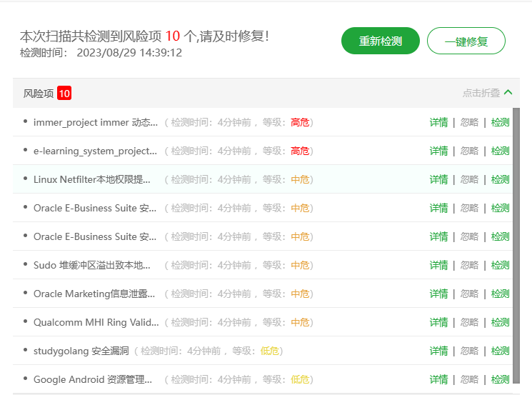Click 忽略 on Sudo 堆缓冲区溢出 row
The width and height of the screenshot is (532, 395).
pos(469,265)
